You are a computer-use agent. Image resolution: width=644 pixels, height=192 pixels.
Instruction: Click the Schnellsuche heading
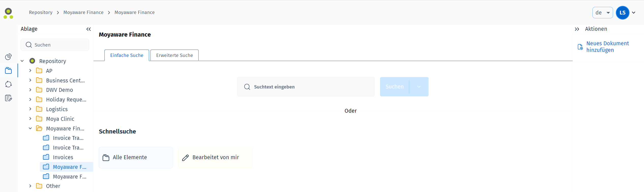point(117,131)
